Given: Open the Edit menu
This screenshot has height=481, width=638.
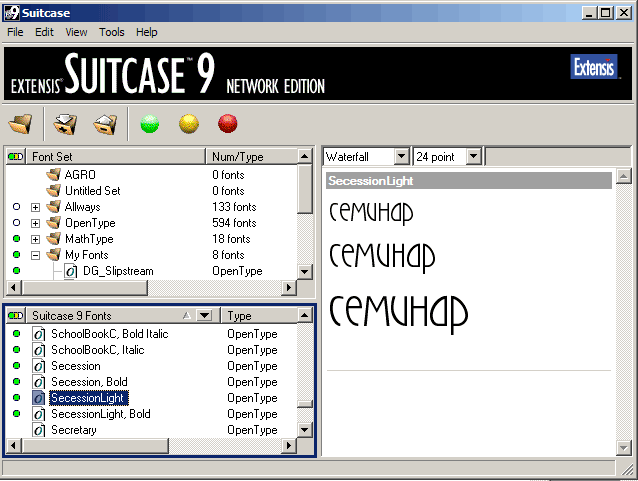Looking at the screenshot, I should pos(44,32).
